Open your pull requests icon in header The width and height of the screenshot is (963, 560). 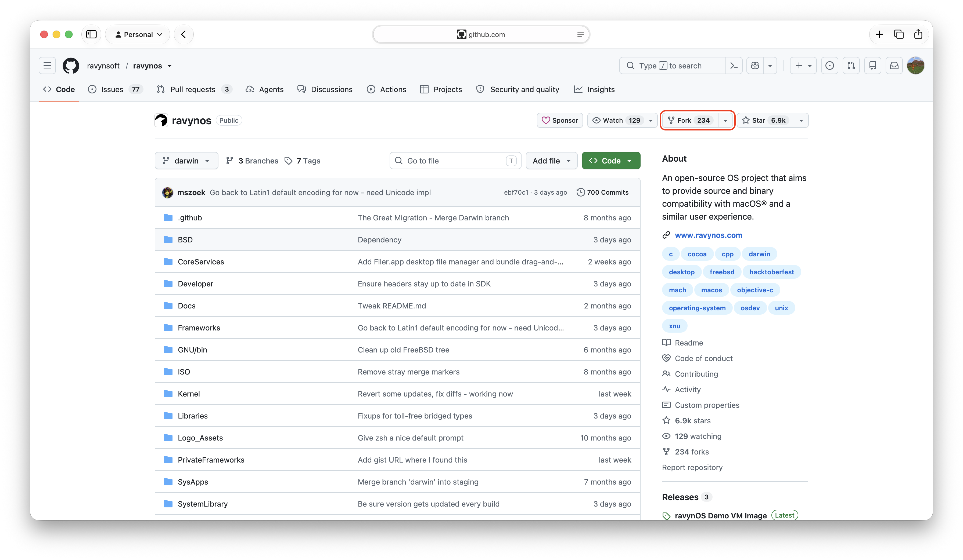click(x=851, y=66)
